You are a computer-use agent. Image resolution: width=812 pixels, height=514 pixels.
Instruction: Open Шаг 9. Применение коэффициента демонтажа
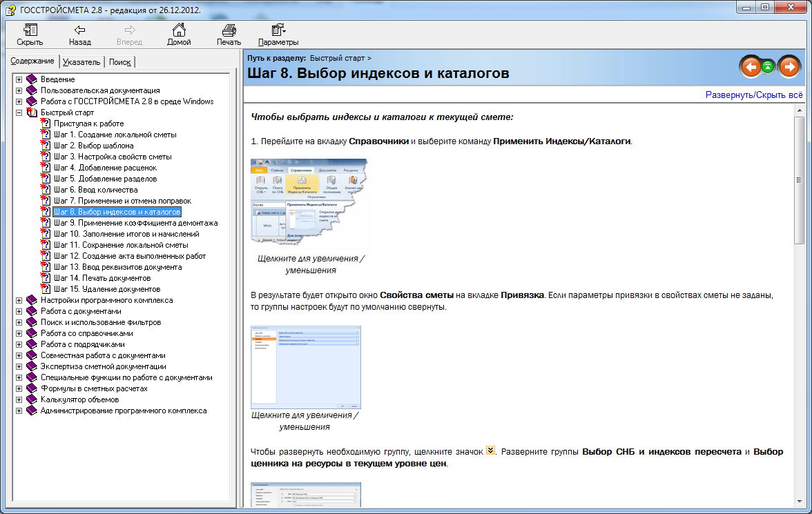135,223
